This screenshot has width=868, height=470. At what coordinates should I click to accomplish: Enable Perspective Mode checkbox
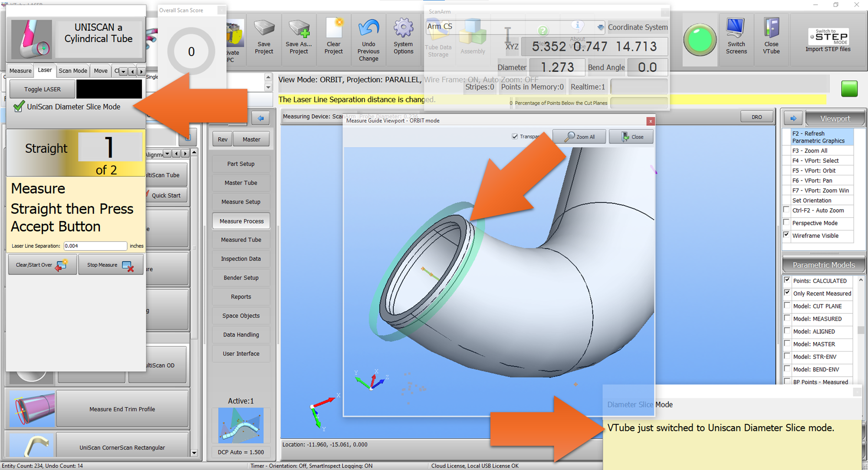click(x=786, y=223)
